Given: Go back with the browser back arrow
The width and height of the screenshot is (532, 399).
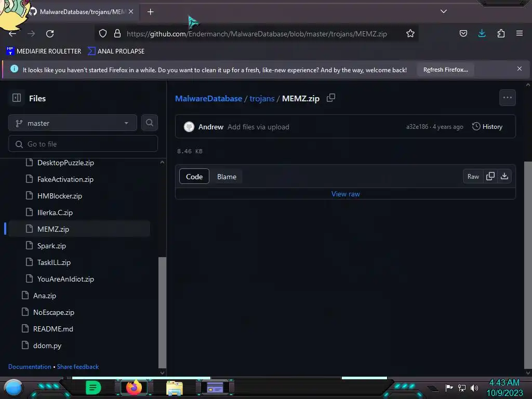Looking at the screenshot, I should [x=12, y=34].
